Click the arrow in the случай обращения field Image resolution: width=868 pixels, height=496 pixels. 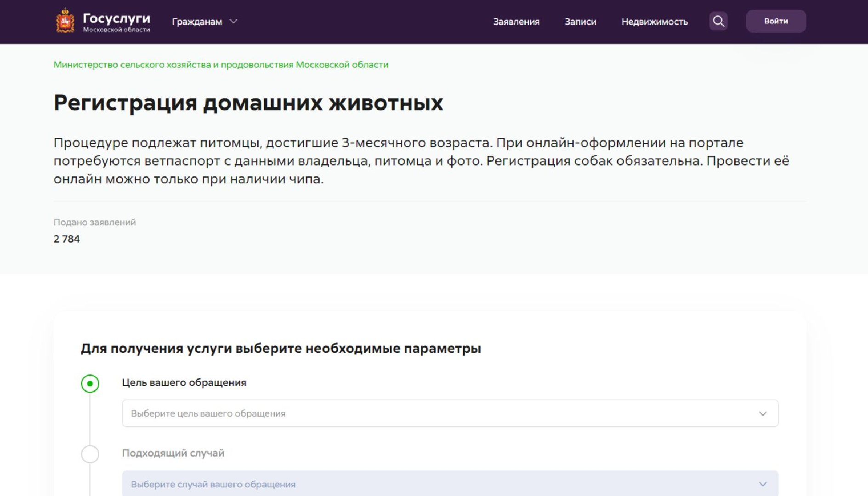click(763, 484)
